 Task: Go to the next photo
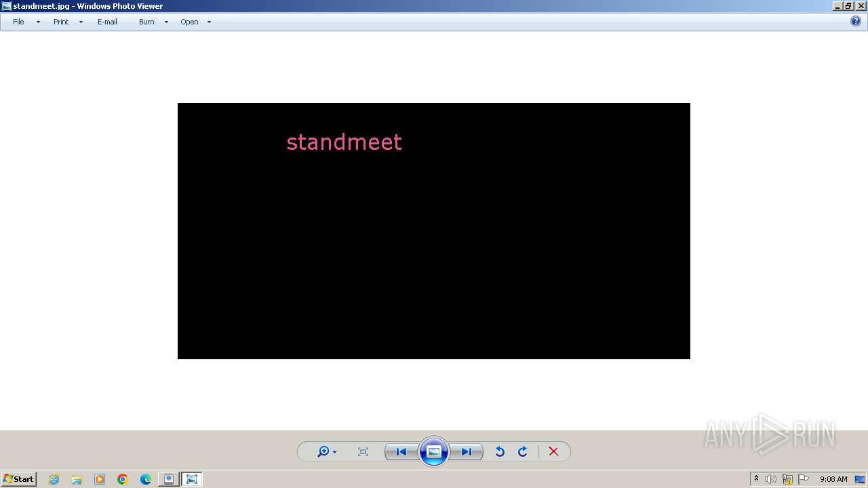(467, 451)
